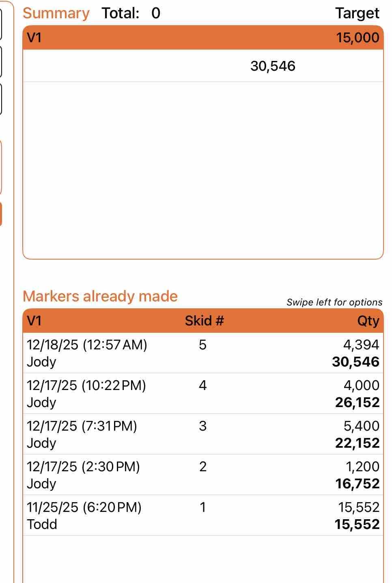Image resolution: width=392 pixels, height=583 pixels.
Task: Tap the Markers already made heading
Action: [x=100, y=296]
